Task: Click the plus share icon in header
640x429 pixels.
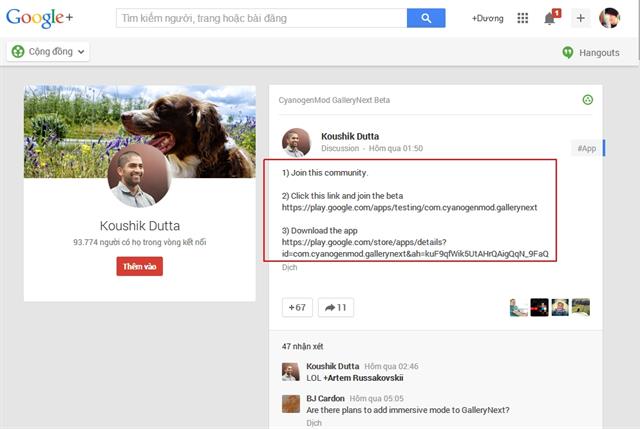Action: click(x=580, y=18)
